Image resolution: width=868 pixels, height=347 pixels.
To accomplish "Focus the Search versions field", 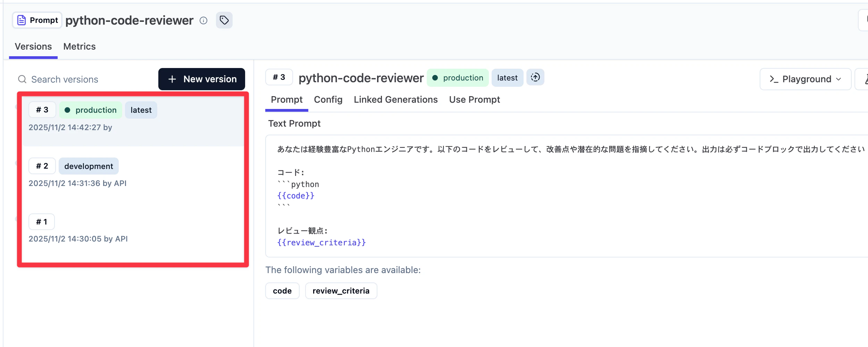I will click(85, 79).
